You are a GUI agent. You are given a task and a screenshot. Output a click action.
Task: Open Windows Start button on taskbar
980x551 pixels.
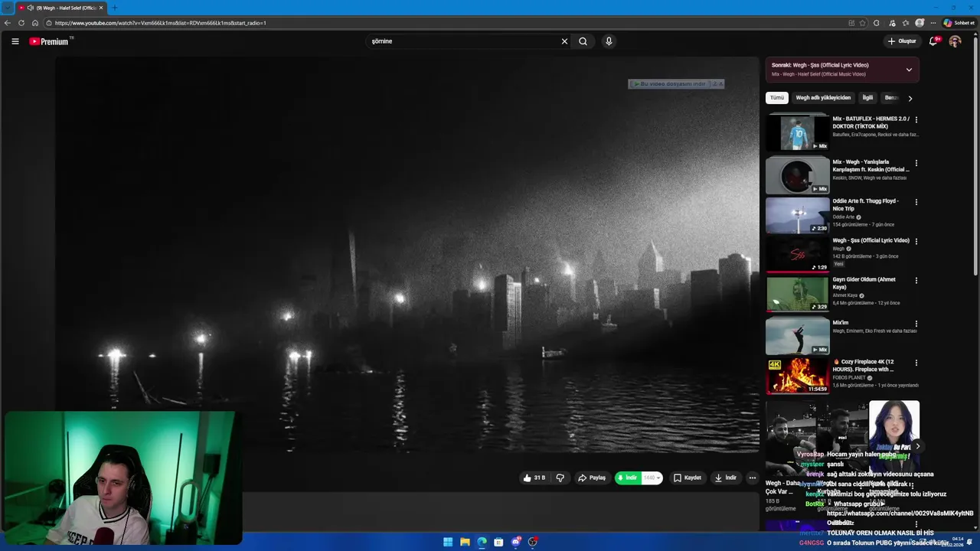pos(448,542)
